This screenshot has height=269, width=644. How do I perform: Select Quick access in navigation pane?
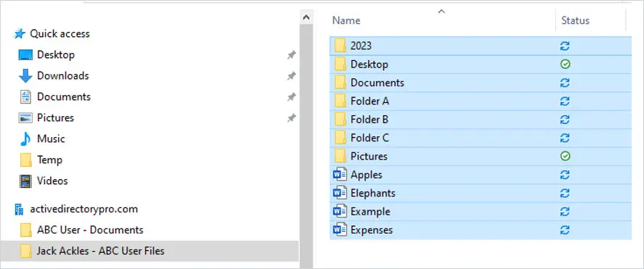[x=60, y=33]
